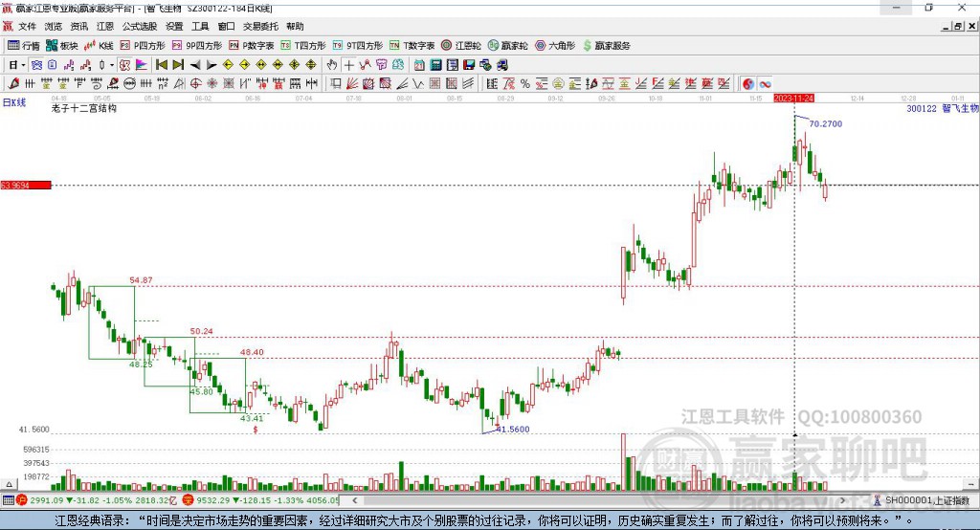Click the black left arrow icon
This screenshot has width=980, height=530.
coord(195,64)
